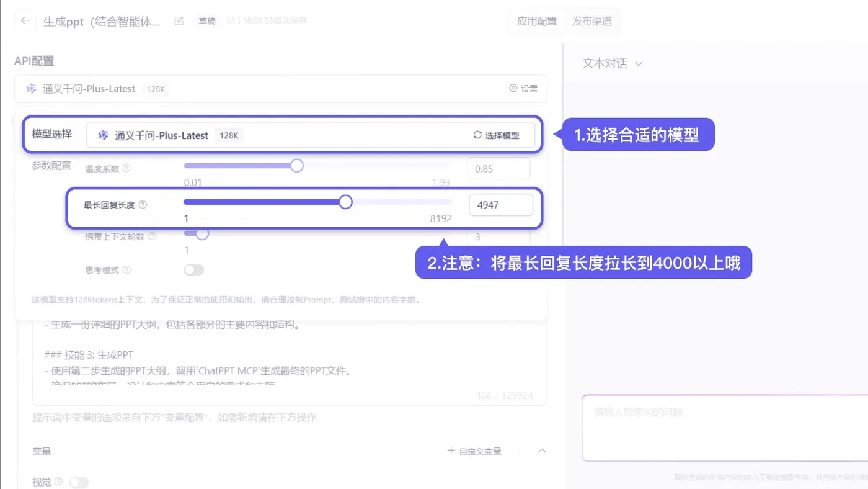Collapse the 变量 section with the chevron
This screenshot has height=489, width=868.
(x=542, y=451)
